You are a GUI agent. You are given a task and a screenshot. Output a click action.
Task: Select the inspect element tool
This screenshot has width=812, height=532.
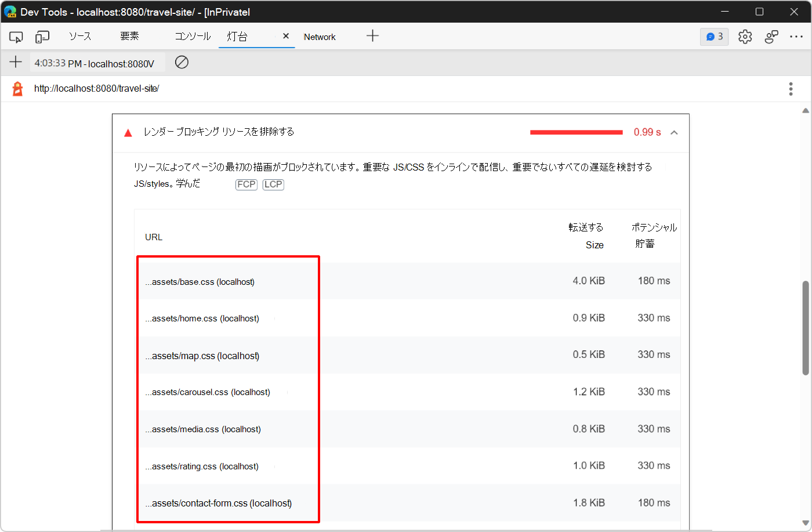pyautogui.click(x=16, y=36)
